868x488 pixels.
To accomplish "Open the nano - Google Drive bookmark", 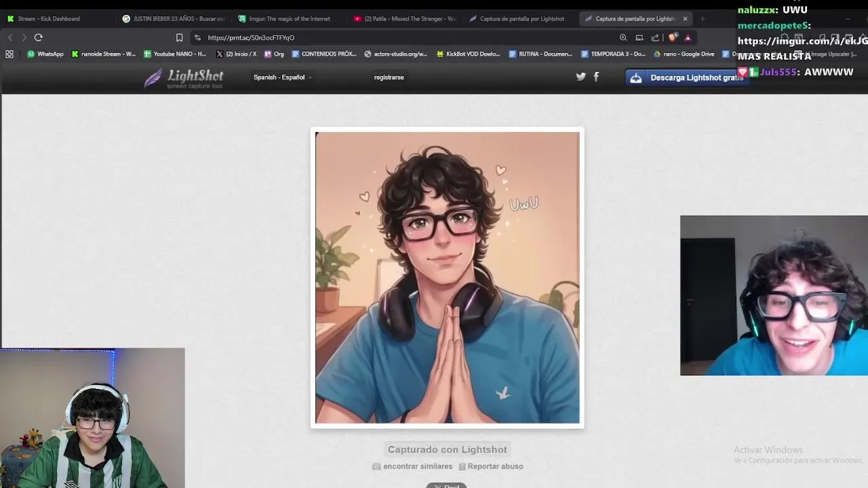I will pyautogui.click(x=684, y=54).
